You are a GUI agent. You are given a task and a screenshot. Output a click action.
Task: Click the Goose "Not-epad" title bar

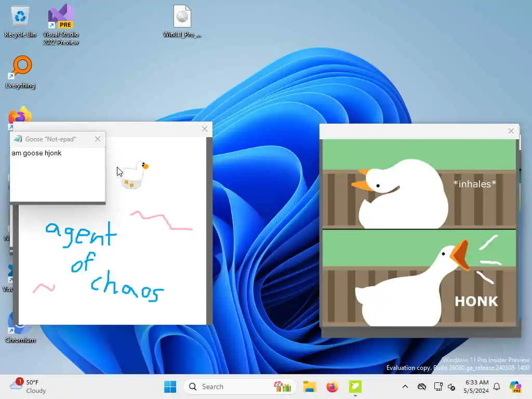[x=58, y=139]
